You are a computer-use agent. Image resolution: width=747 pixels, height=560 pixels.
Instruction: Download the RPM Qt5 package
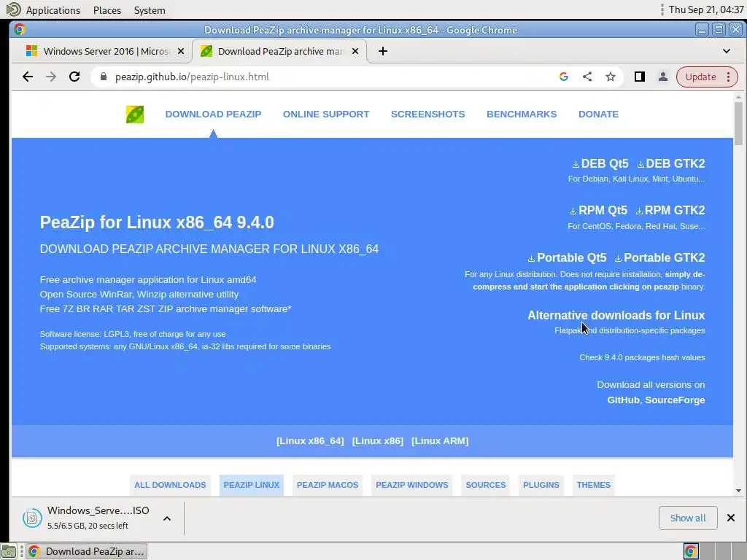[x=598, y=211]
